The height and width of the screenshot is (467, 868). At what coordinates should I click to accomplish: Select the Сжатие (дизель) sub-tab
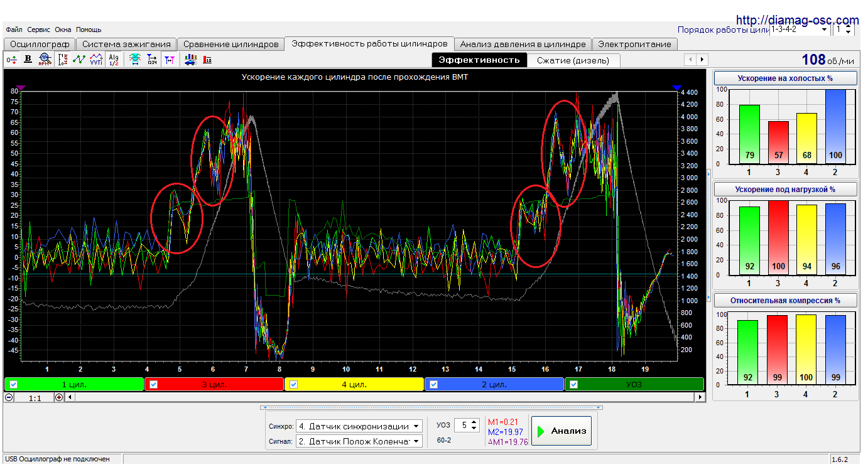[573, 60]
